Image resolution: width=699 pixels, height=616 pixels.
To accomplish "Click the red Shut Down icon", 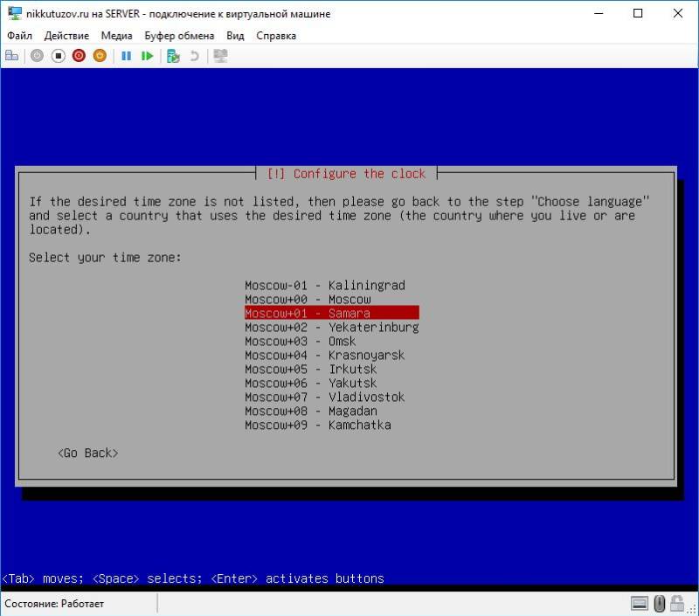I will coord(79,55).
